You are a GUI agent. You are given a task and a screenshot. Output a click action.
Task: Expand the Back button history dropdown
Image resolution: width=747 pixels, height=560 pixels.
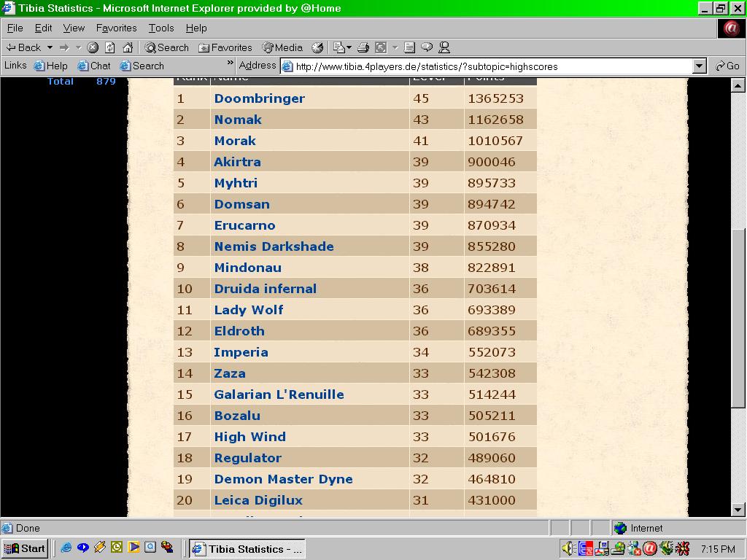50,47
